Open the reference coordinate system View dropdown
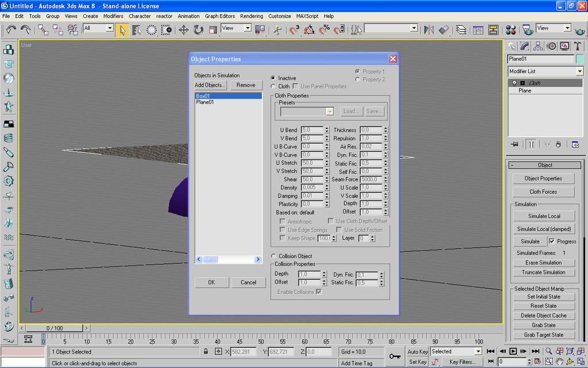 (236, 28)
